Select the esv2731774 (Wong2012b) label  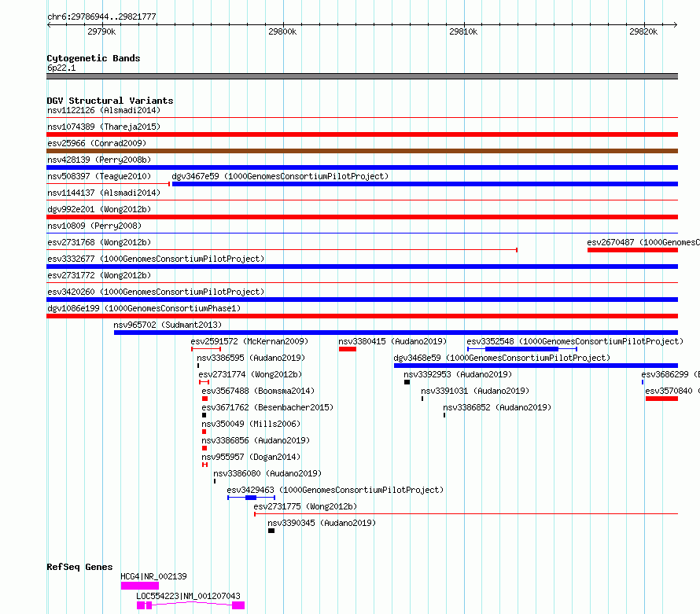click(250, 374)
